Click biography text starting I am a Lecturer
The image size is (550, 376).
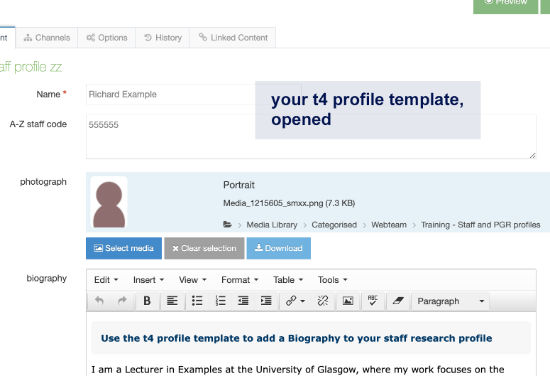click(298, 369)
